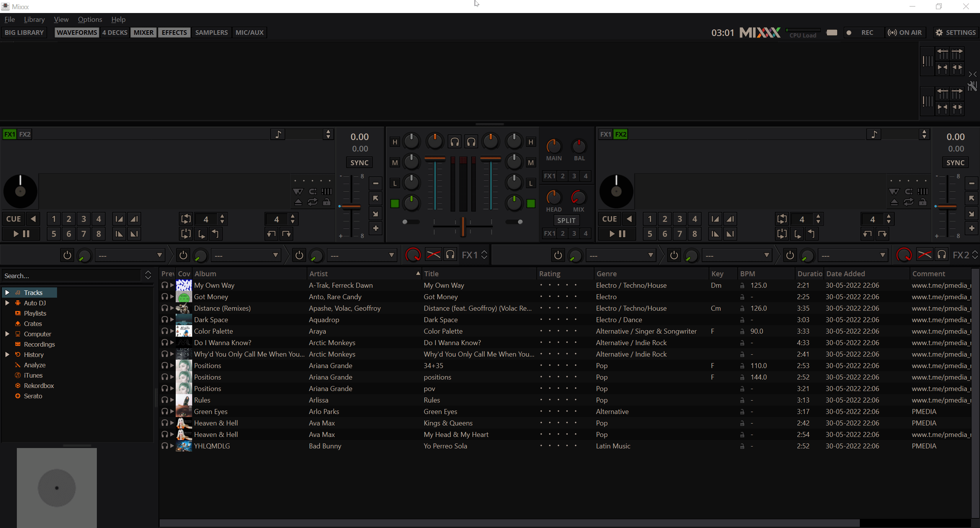Screen dimensions: 980x528
Task: Open the File menu
Action: [x=10, y=20]
